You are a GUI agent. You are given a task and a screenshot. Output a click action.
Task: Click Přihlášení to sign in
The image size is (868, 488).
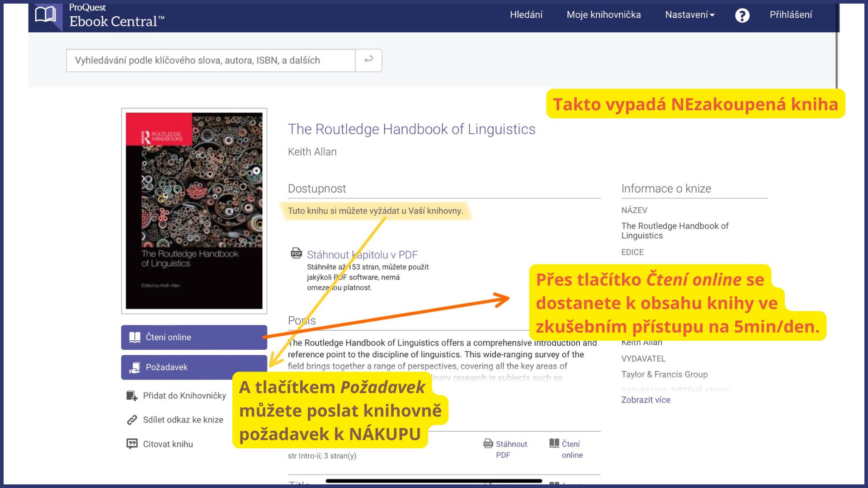pyautogui.click(x=791, y=15)
